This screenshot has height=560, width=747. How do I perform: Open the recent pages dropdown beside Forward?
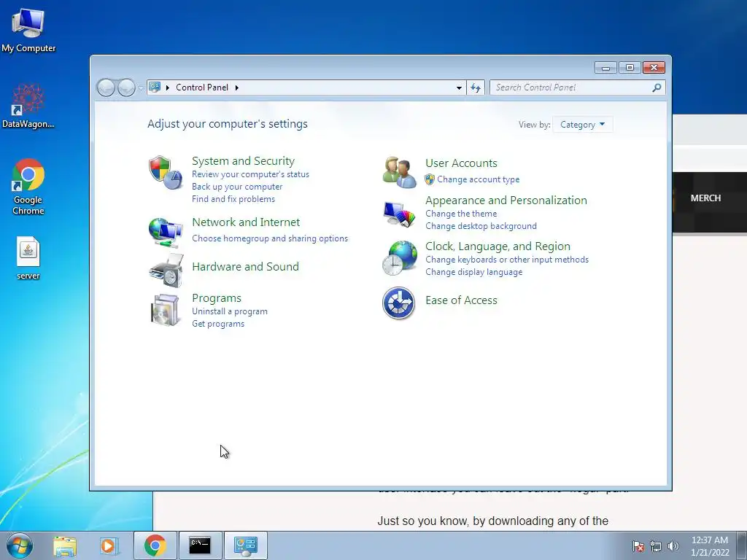(141, 88)
